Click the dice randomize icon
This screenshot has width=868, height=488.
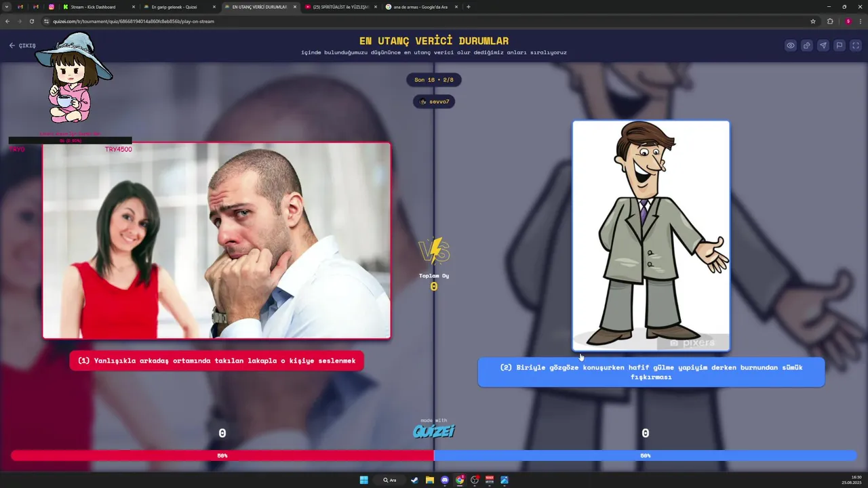tap(807, 45)
